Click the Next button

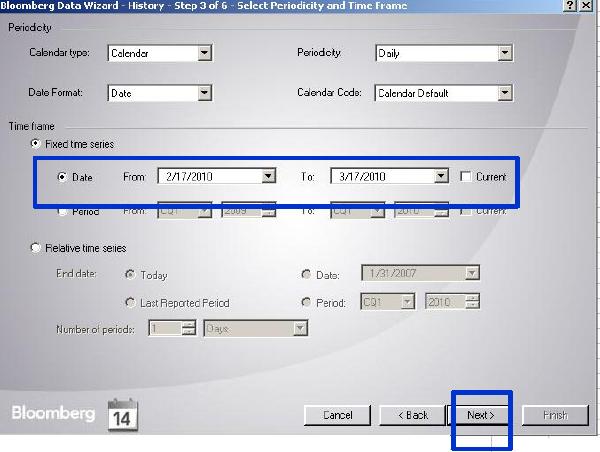pyautogui.click(x=481, y=415)
